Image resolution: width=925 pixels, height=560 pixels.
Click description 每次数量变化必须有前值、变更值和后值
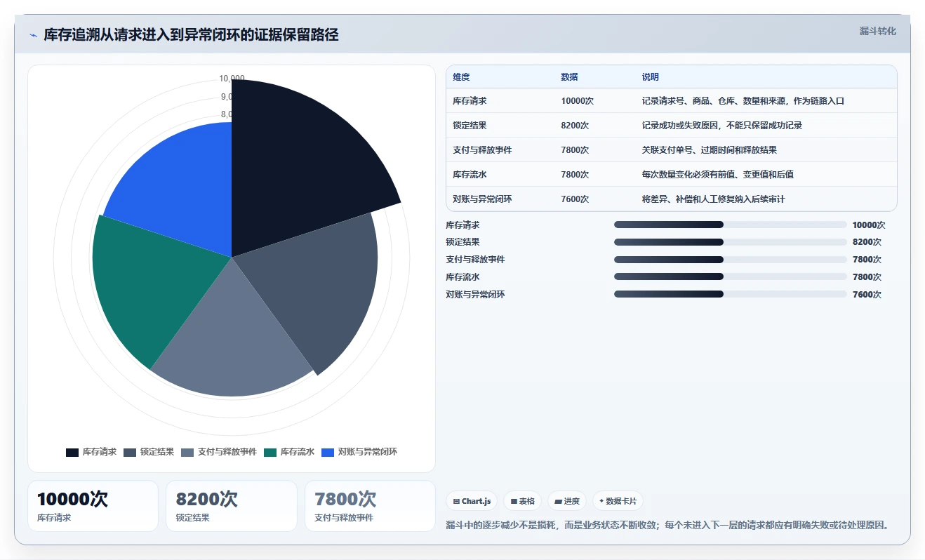click(x=718, y=175)
